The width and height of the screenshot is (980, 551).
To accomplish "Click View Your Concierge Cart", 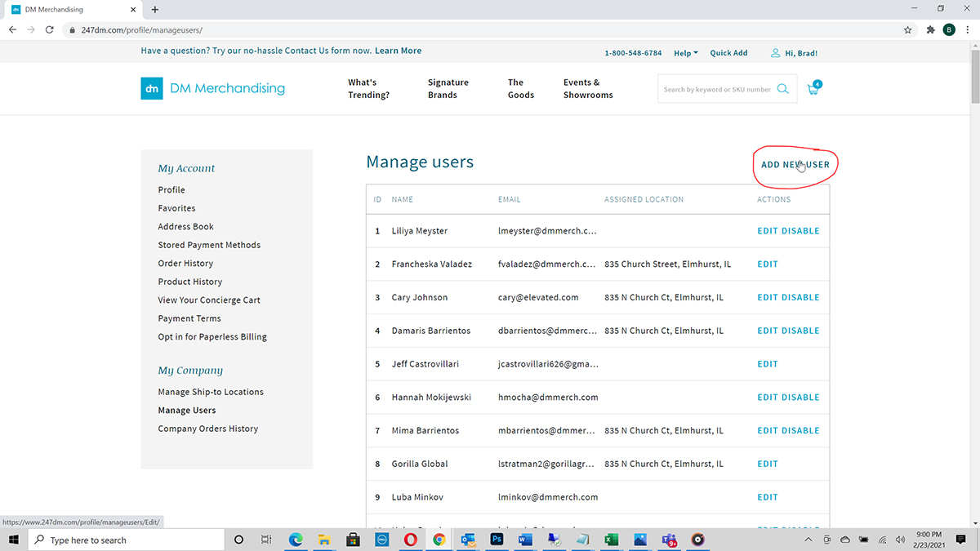I will coord(209,300).
